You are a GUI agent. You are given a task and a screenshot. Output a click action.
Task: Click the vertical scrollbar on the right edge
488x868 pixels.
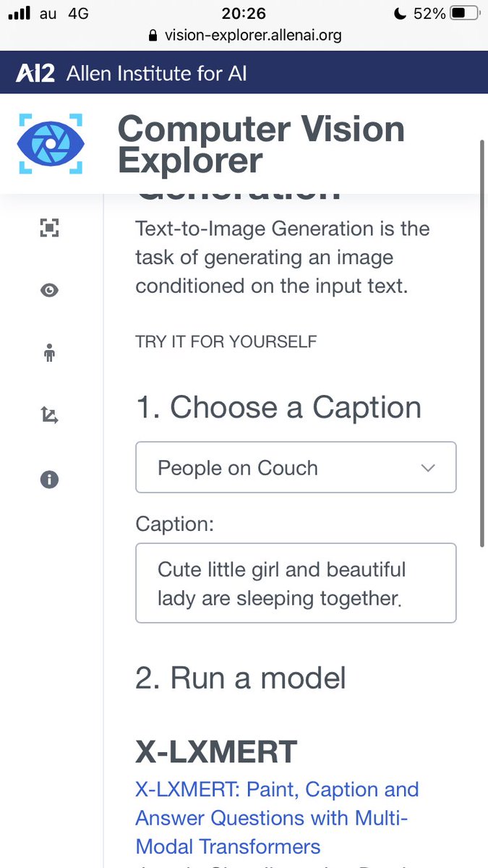[482, 340]
